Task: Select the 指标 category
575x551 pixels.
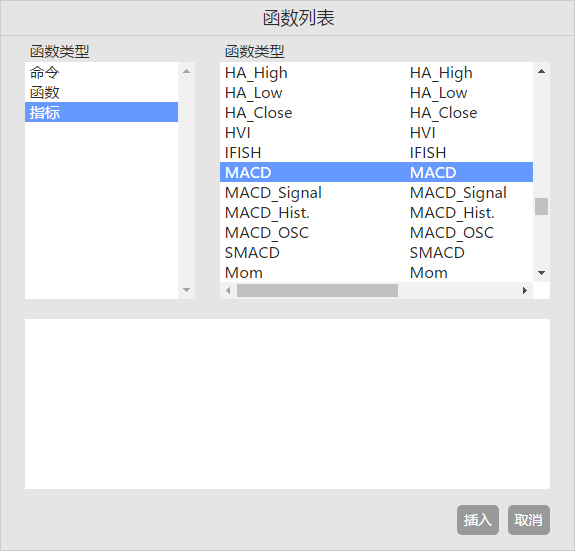Action: (x=101, y=112)
